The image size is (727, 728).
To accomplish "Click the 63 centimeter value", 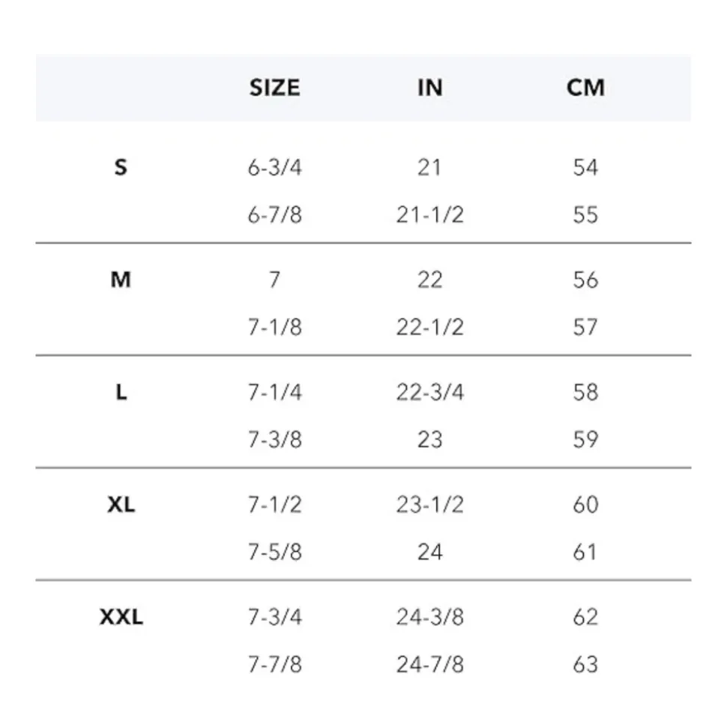I will (585, 664).
